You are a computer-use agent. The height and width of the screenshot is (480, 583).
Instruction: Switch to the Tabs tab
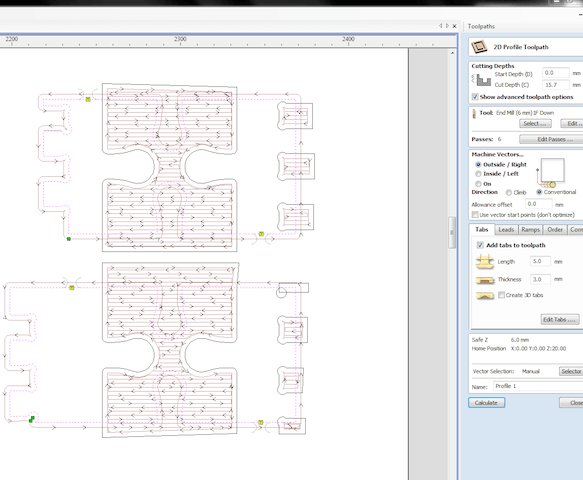(x=481, y=229)
